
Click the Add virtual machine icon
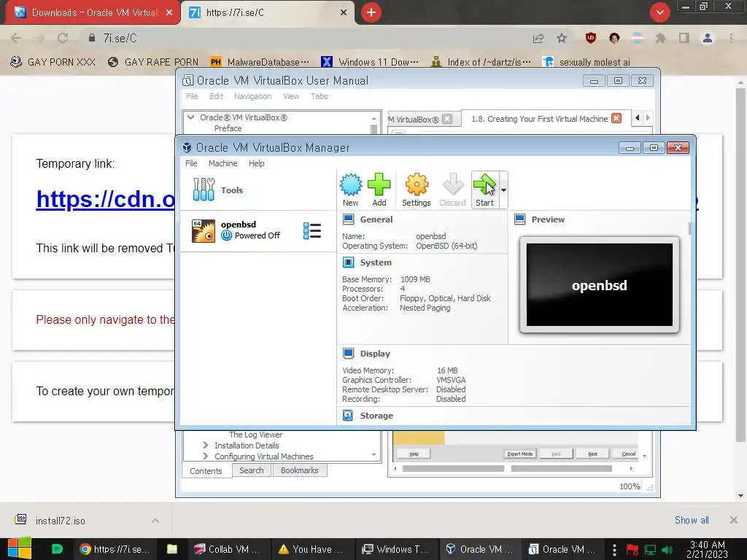click(379, 190)
